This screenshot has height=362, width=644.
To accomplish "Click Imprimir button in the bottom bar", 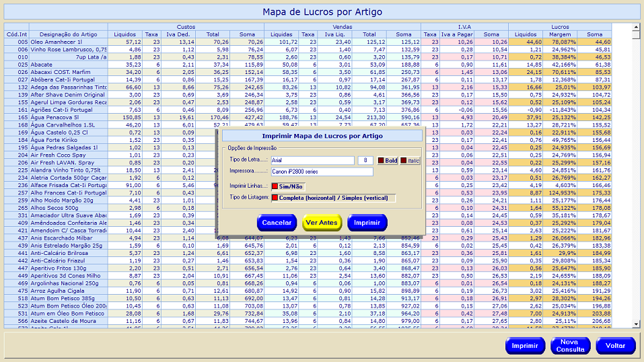I will (525, 346).
